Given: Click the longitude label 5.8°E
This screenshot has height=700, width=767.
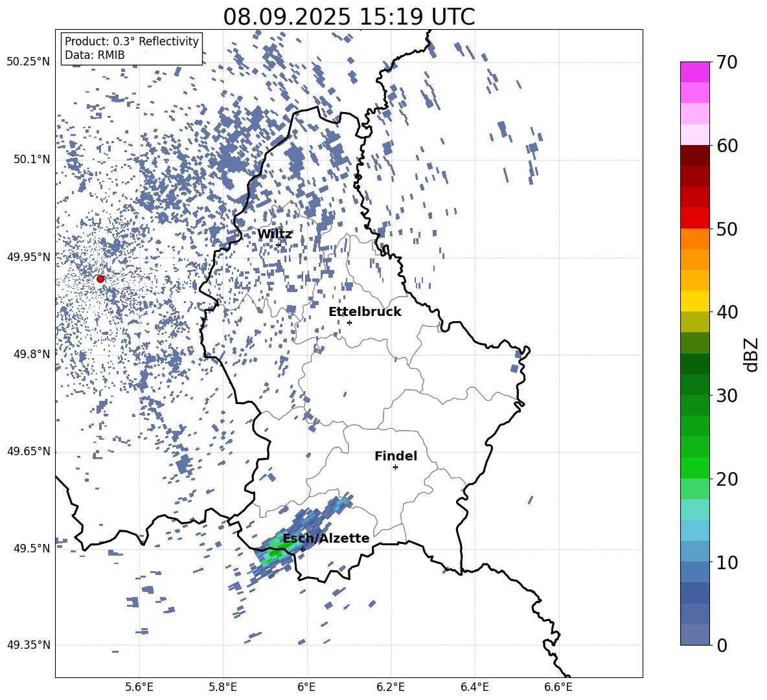Looking at the screenshot, I should (223, 688).
